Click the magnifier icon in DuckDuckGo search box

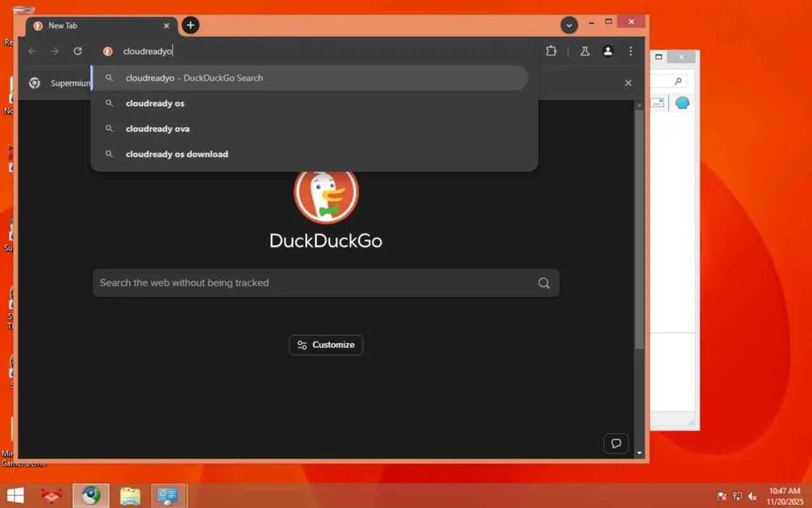544,283
